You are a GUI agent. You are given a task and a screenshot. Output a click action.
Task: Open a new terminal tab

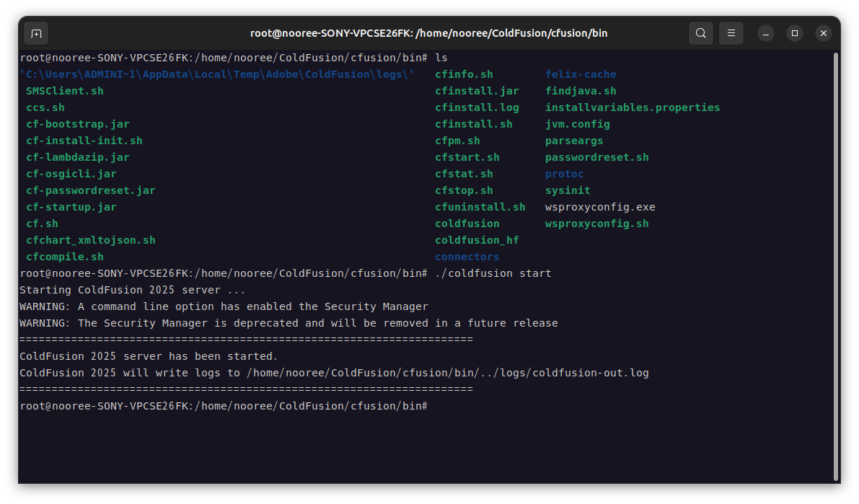click(x=36, y=33)
